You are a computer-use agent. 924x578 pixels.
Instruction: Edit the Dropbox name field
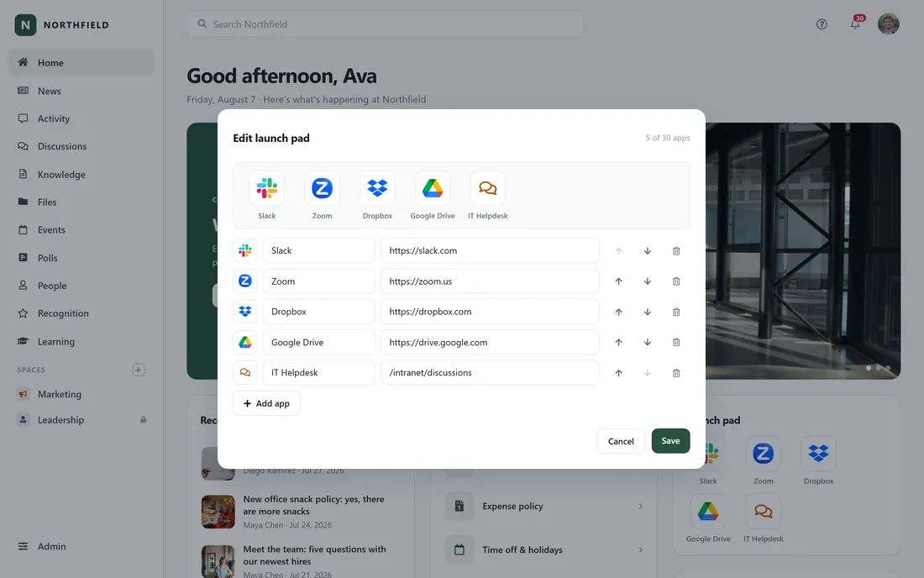(x=319, y=312)
